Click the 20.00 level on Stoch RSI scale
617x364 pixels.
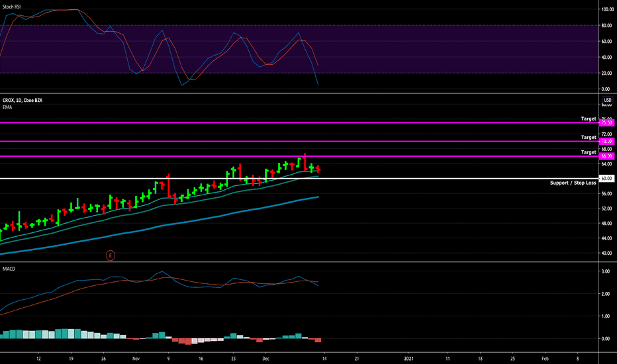point(606,73)
